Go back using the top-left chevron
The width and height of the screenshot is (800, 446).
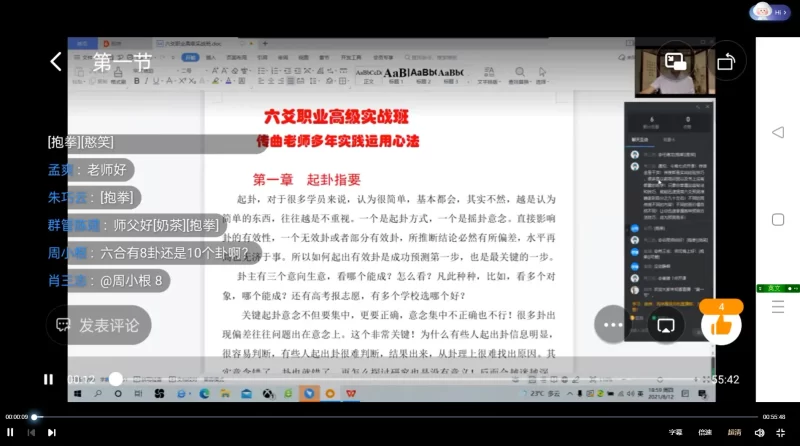[56, 62]
